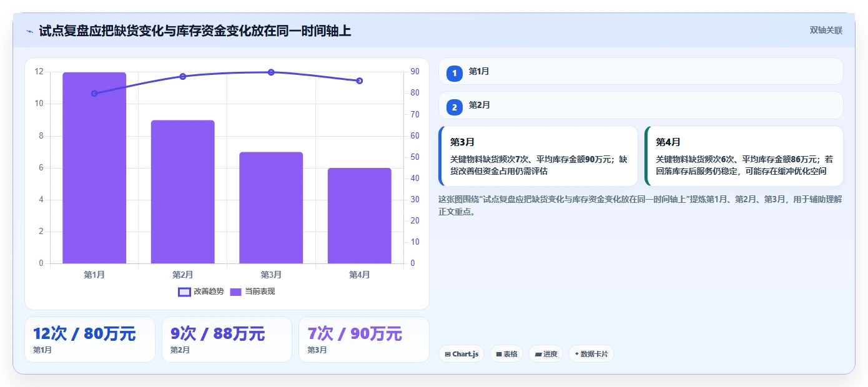Click the 第3月 bar in the chart
Screen dimensions: 868x387
pyautogui.click(x=271, y=208)
